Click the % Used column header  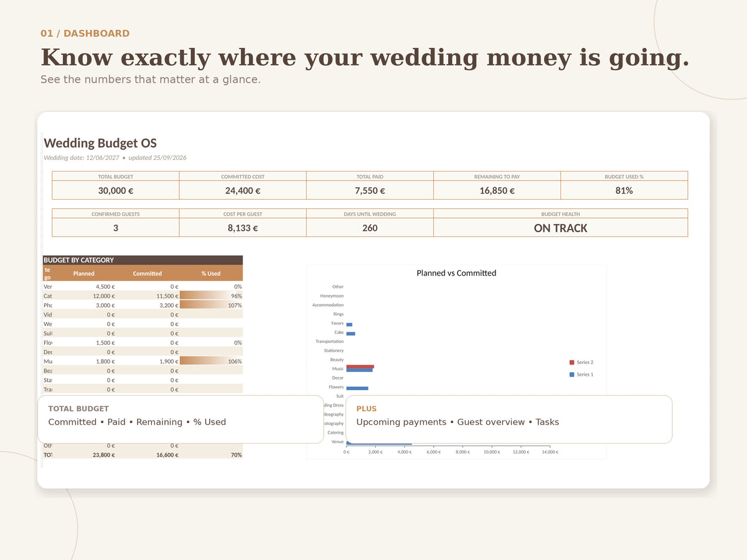click(x=211, y=274)
